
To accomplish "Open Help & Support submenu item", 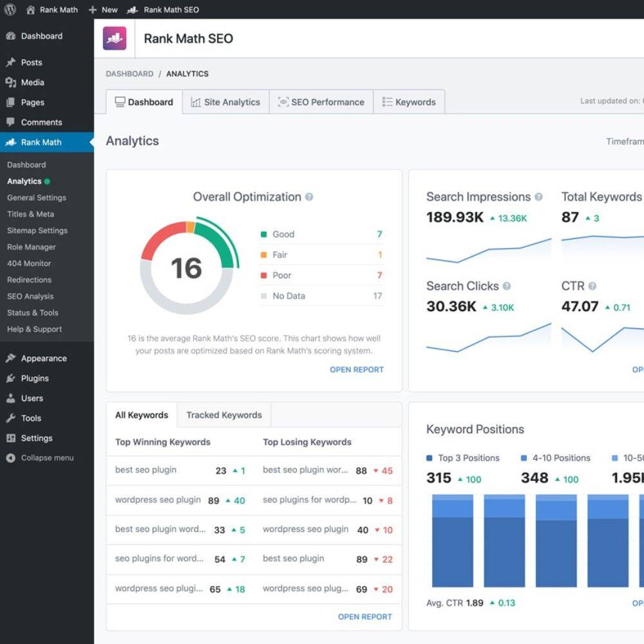I will (35, 329).
